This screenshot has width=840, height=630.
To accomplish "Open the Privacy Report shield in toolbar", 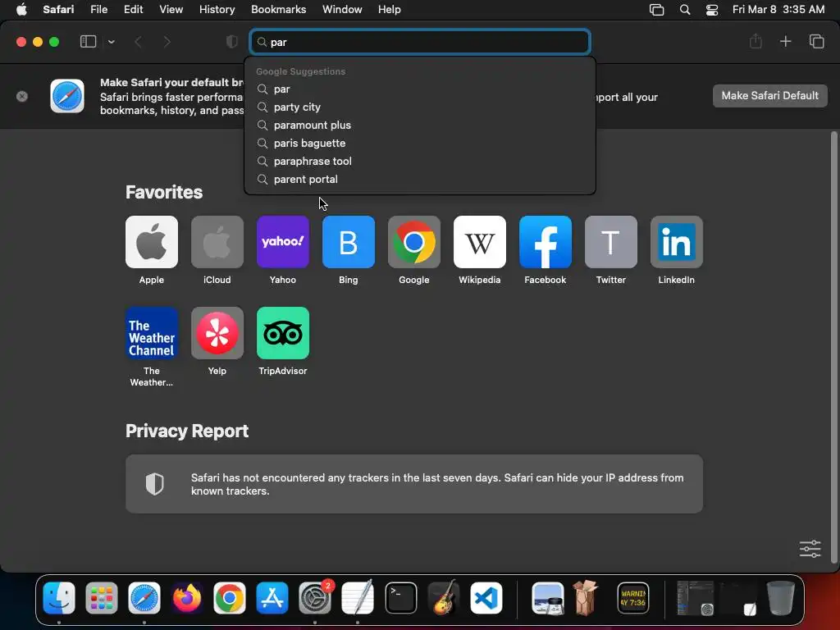I will [x=231, y=42].
